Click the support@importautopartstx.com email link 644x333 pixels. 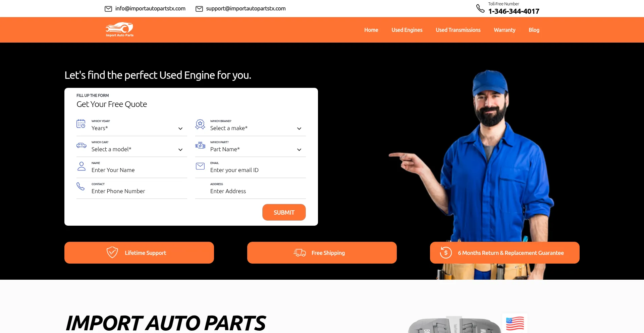coord(246,9)
